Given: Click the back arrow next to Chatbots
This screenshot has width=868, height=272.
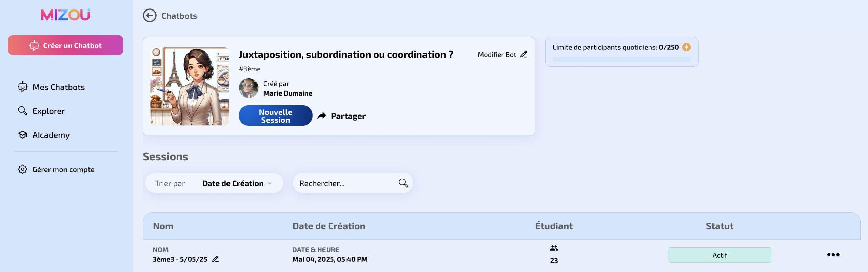Looking at the screenshot, I should click(150, 16).
